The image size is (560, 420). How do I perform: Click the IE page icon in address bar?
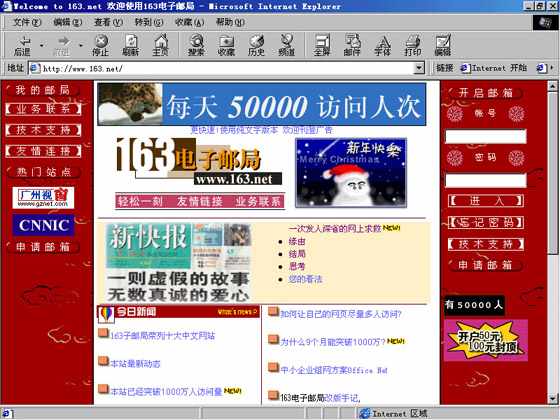point(35,68)
